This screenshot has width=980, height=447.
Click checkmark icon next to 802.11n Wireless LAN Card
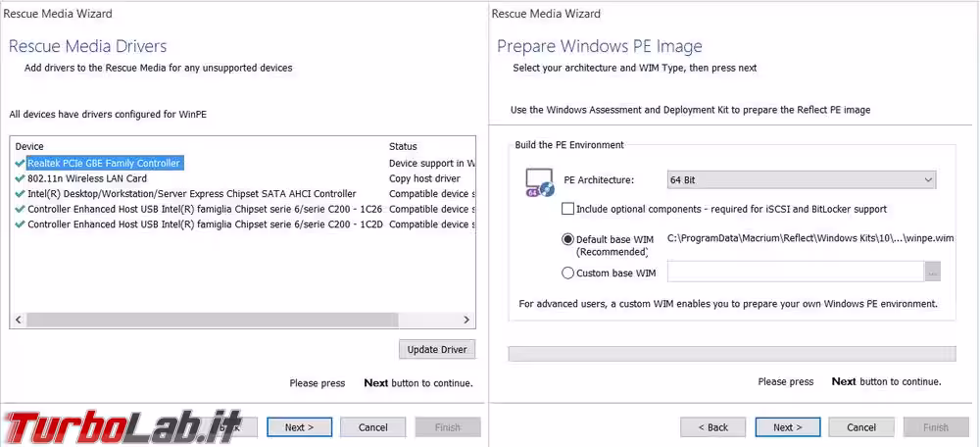(21, 178)
